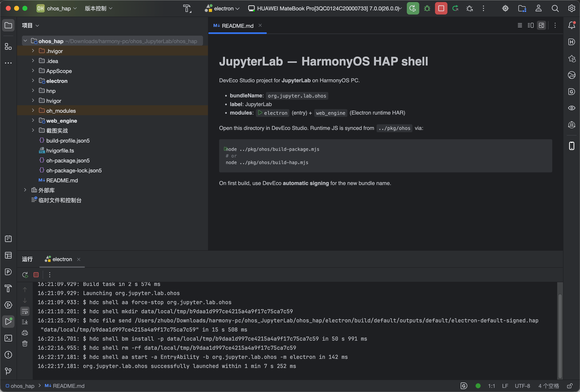Open the editor tab options menu

(x=555, y=25)
